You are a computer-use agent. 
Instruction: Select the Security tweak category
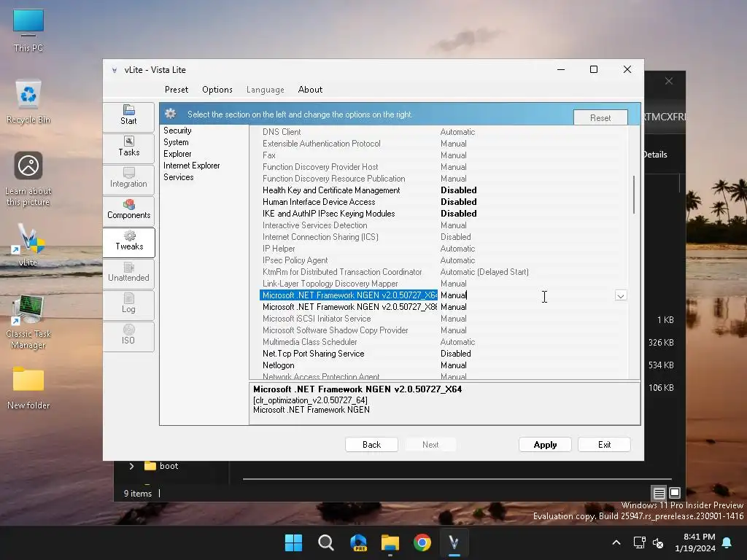click(177, 131)
